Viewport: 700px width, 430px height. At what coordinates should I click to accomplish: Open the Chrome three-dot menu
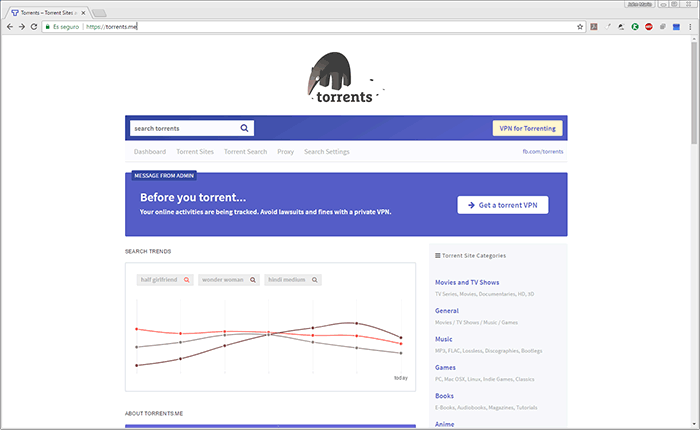pos(690,27)
